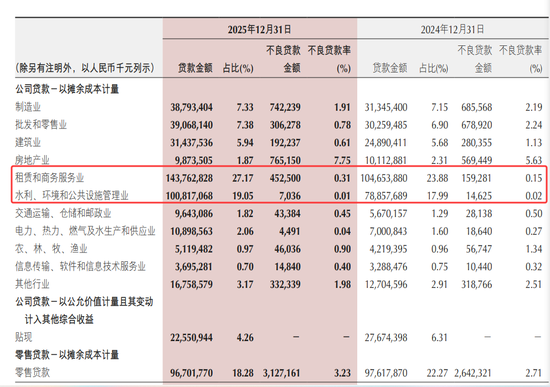
Task: Click the bad loan amount 332,339
Action: pos(285,284)
